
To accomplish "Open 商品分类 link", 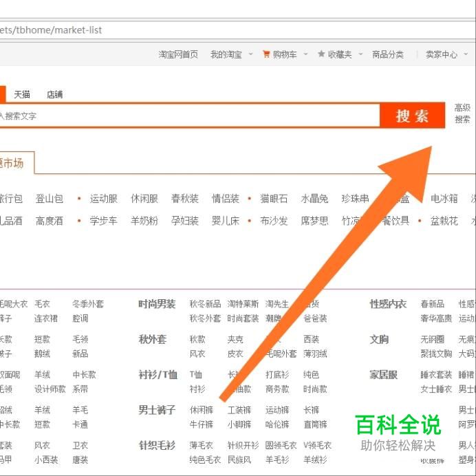I will tap(388, 54).
